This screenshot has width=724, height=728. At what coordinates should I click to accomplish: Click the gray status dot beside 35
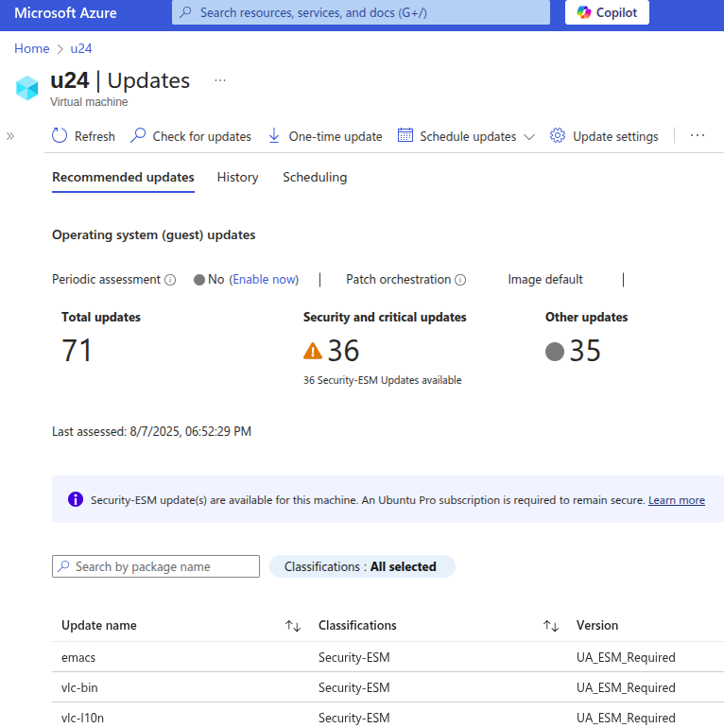tap(555, 352)
